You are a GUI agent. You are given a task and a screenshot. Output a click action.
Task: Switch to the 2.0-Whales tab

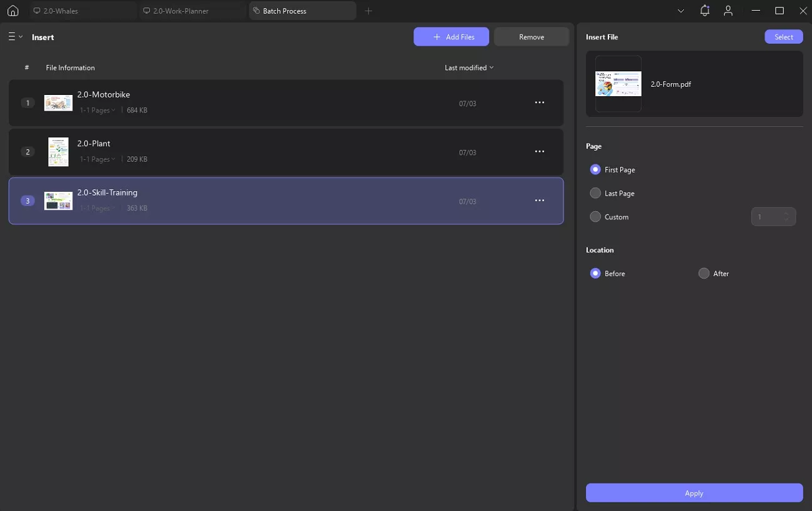coord(82,11)
